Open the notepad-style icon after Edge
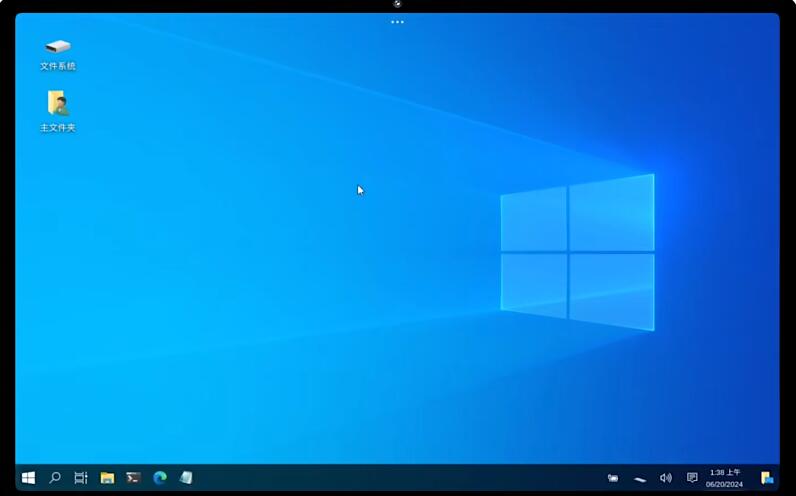This screenshot has width=796, height=496. pos(186,478)
